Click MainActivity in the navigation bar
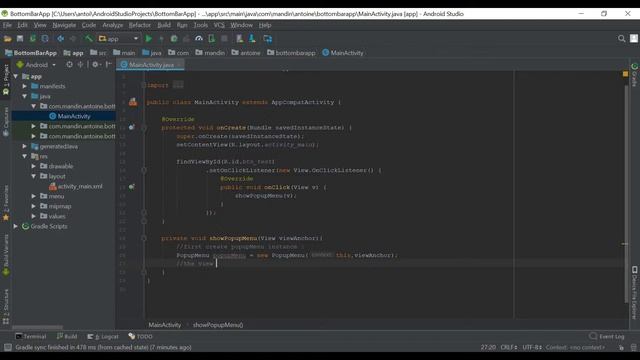640x360 pixels. tap(343, 53)
